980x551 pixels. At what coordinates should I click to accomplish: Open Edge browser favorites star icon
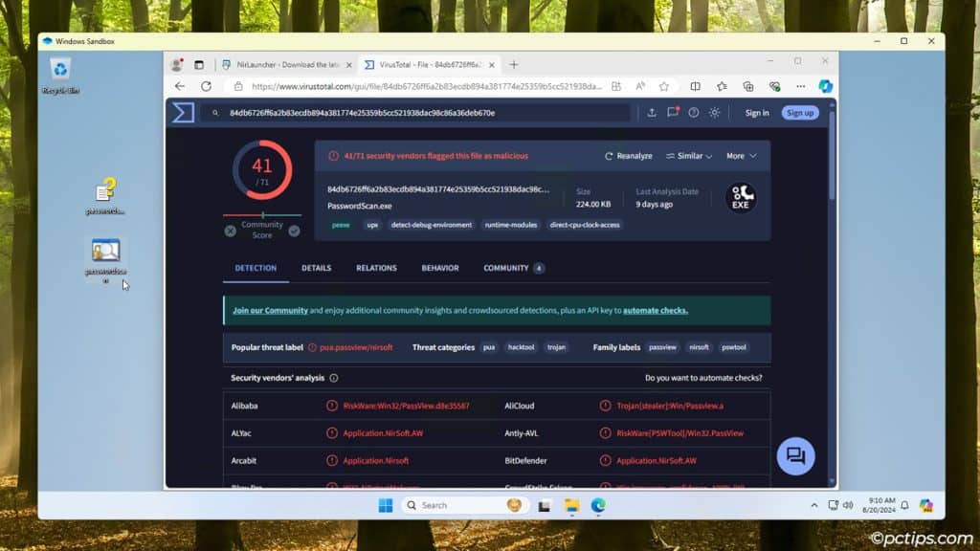pyautogui.click(x=663, y=85)
